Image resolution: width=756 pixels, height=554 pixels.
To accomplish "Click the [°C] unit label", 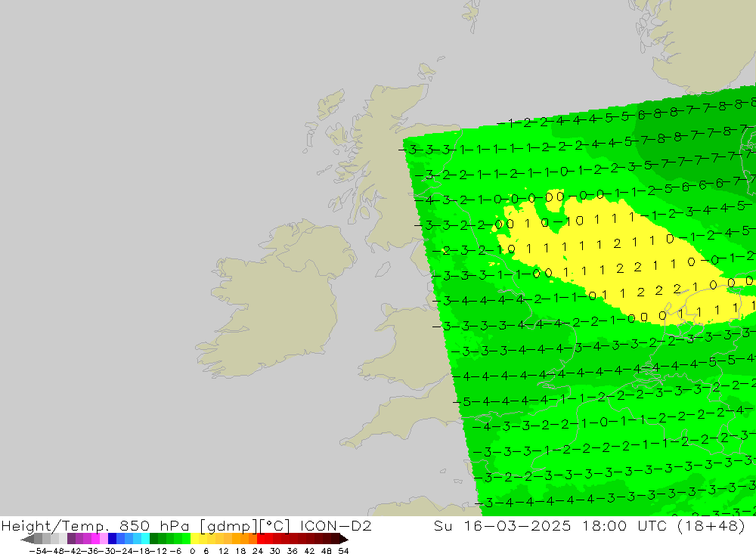I will tap(274, 525).
